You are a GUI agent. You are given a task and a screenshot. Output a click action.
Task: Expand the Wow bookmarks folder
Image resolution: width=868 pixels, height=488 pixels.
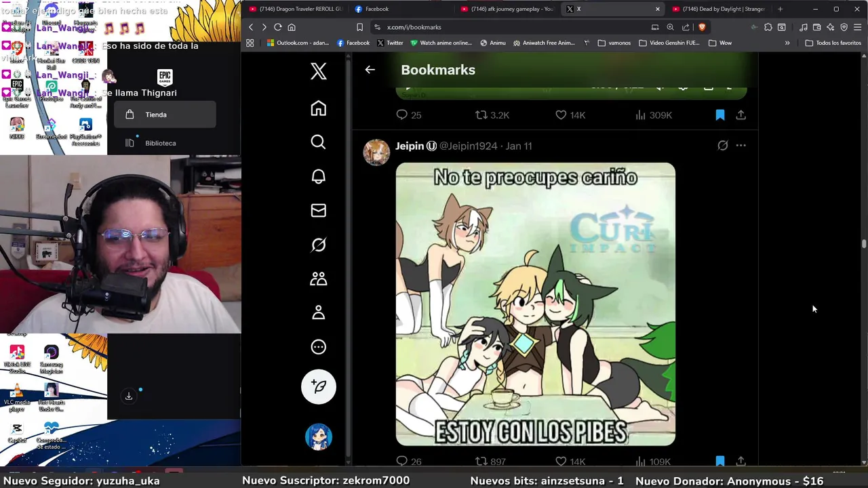(x=720, y=43)
